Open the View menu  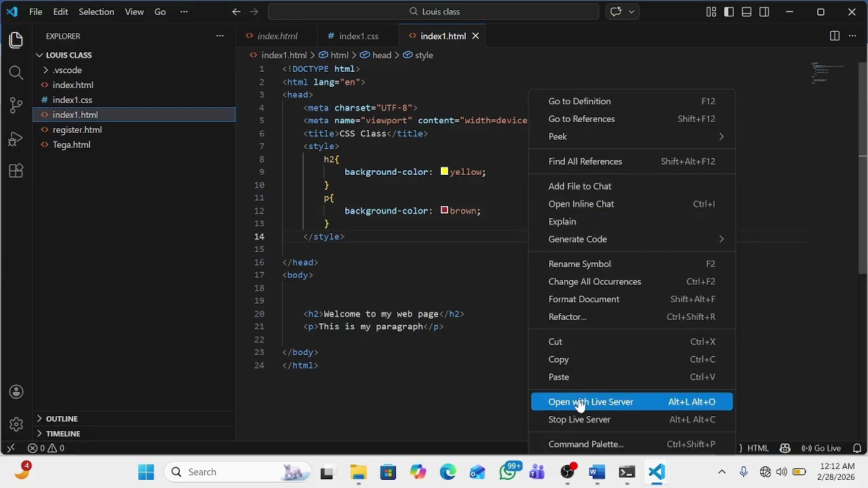(134, 12)
